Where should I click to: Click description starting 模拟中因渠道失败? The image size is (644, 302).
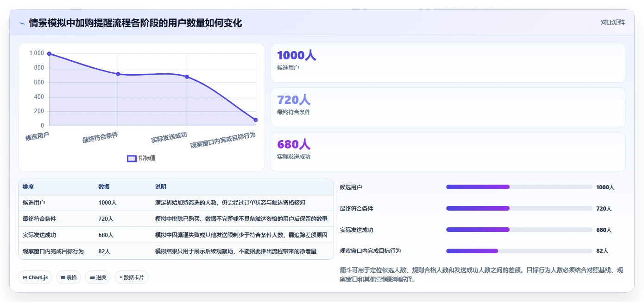point(241,235)
